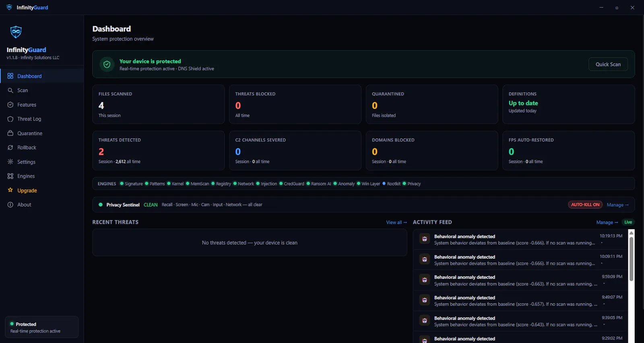
Task: Click the Domains Blocked stat card
Action: (432, 150)
